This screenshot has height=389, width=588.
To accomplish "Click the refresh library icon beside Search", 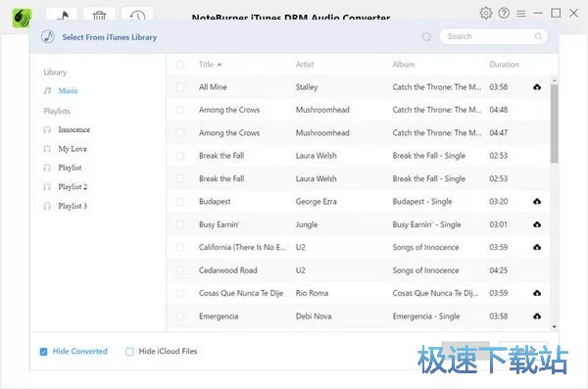I will [x=426, y=36].
